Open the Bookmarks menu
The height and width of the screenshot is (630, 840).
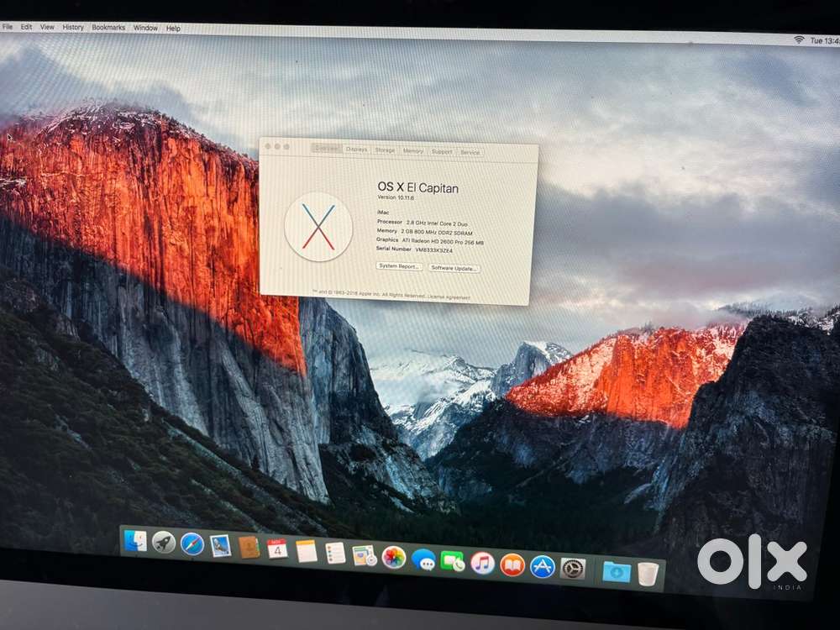click(x=108, y=28)
